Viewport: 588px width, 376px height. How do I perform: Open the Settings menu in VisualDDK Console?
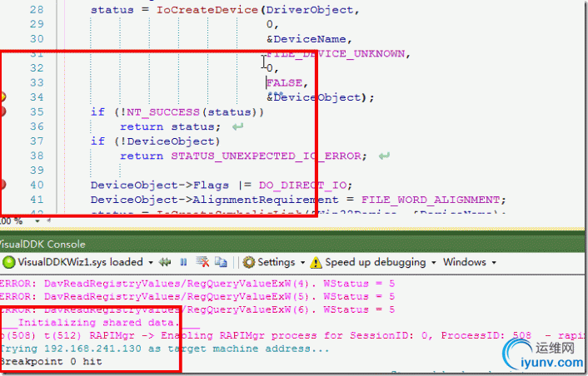pyautogui.click(x=277, y=262)
